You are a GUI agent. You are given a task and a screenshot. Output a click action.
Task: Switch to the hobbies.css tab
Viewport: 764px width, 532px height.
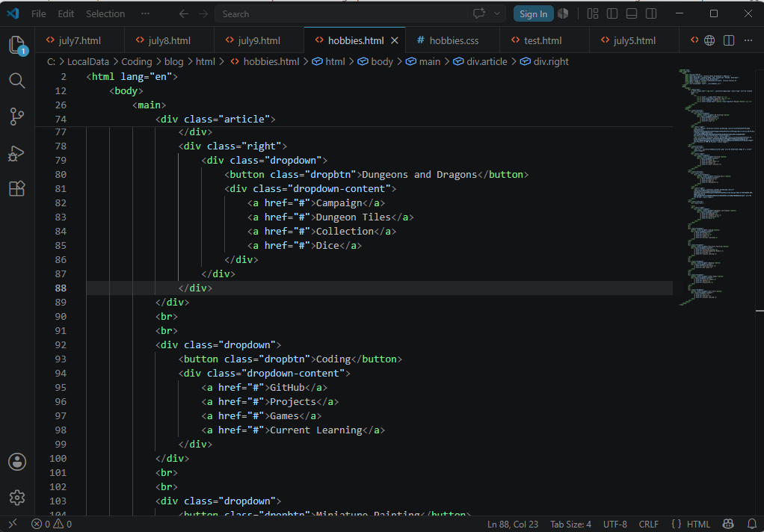[454, 40]
